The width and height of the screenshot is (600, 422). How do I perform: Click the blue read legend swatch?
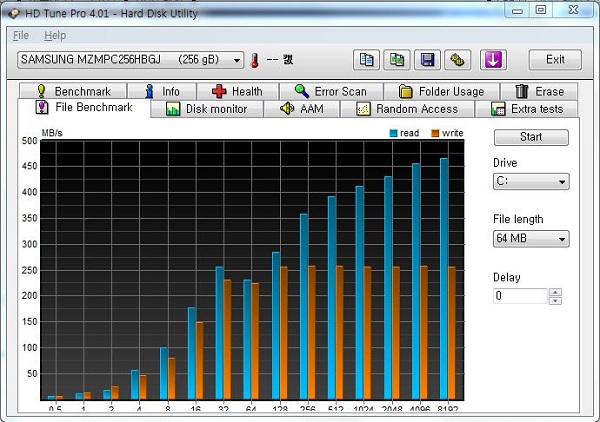click(x=393, y=133)
